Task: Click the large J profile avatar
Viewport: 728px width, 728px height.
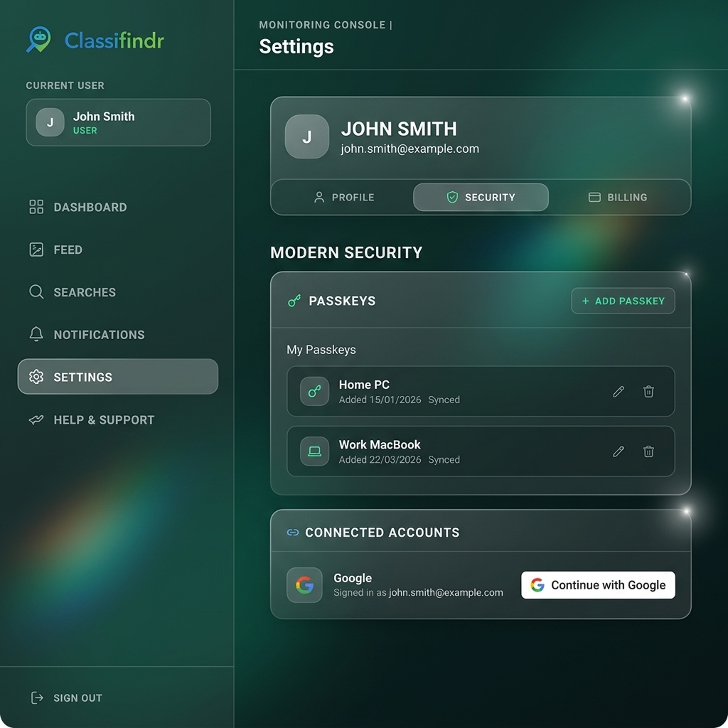Action: click(x=307, y=137)
